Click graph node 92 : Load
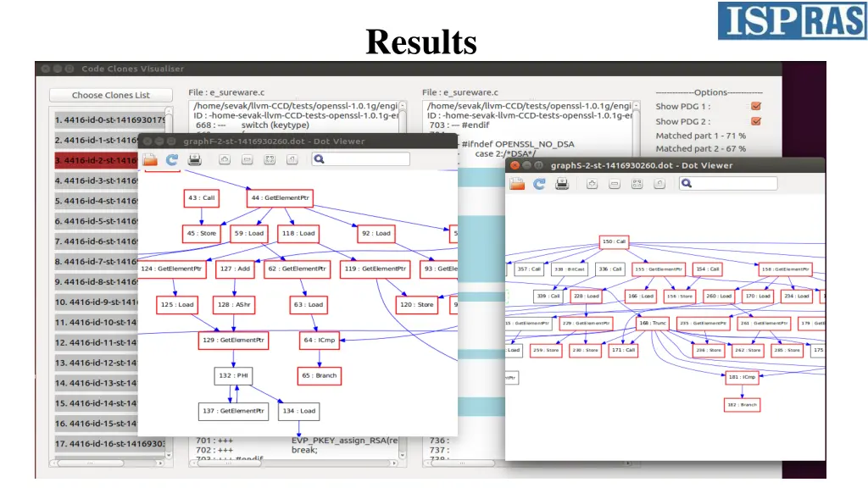 (376, 234)
